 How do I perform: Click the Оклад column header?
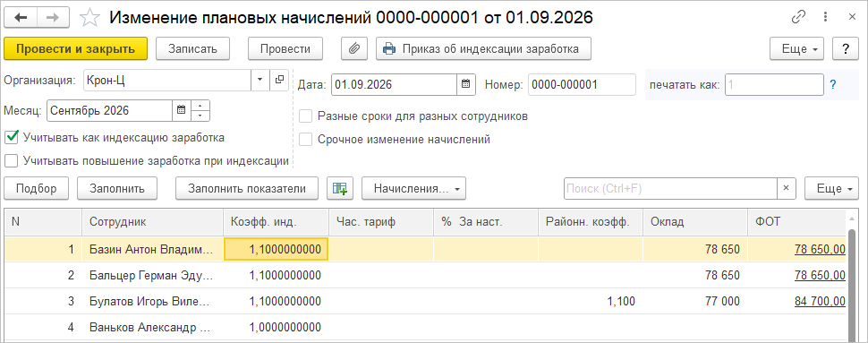tap(694, 222)
